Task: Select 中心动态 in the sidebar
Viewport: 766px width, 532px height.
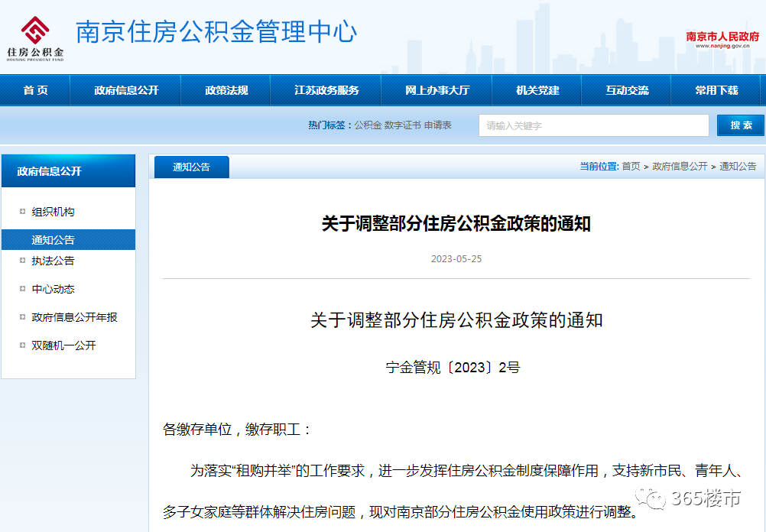Action: 52,289
